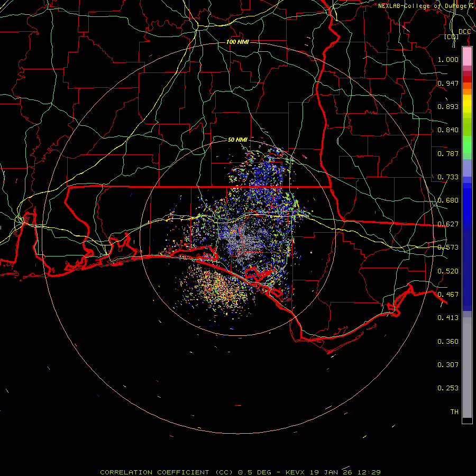Screen dimensions: 476x476
Task: Pick the 0.787 legend value
Action: pyautogui.click(x=448, y=154)
